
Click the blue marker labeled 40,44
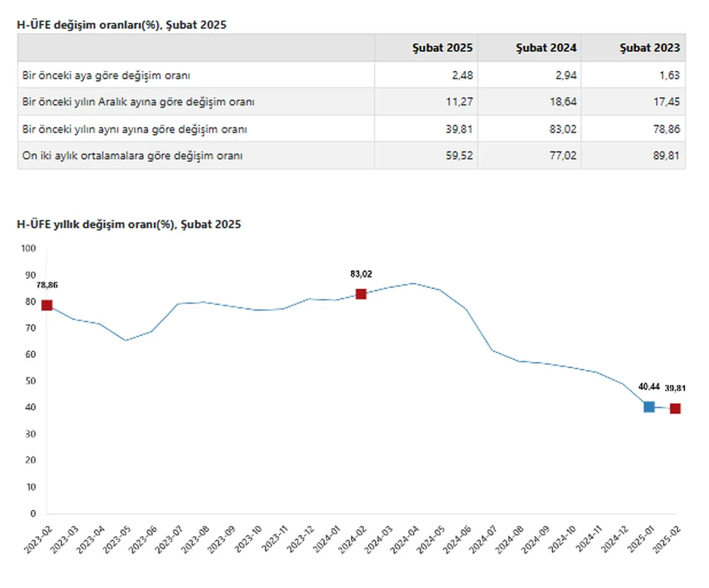pyautogui.click(x=649, y=407)
